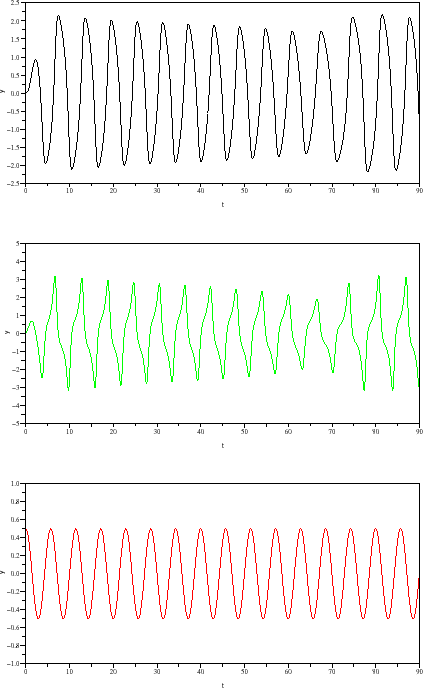This screenshot has height=688, width=423.
Task: Click the "0.0" y-tick label on the black plot
Action: coord(15,93)
